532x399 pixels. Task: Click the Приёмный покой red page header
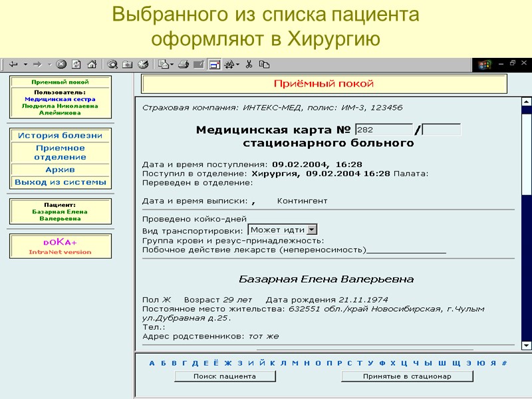tap(324, 84)
